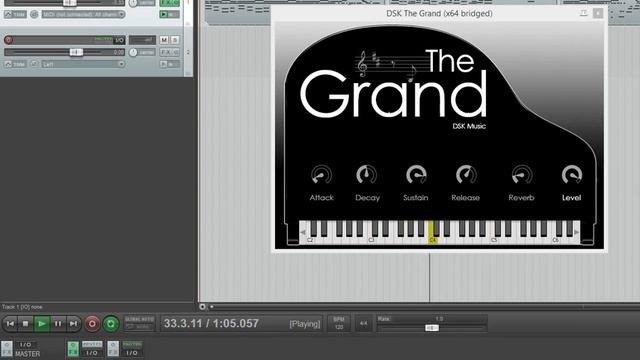Select the first track's name in the mixer

[92, 344]
